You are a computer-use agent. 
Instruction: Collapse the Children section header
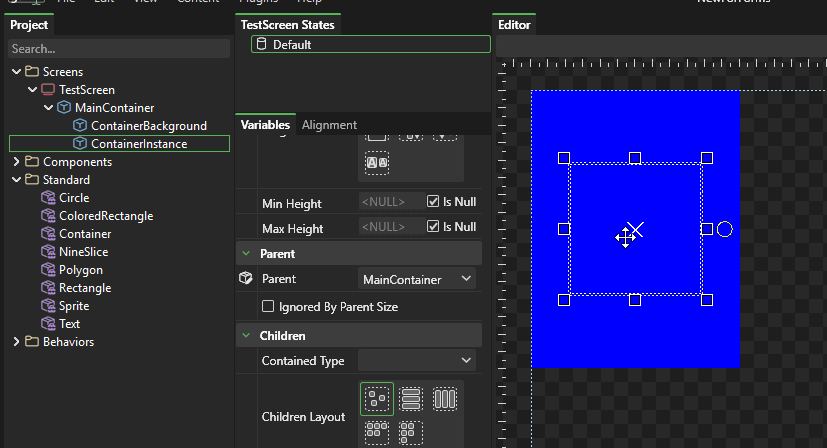(246, 336)
